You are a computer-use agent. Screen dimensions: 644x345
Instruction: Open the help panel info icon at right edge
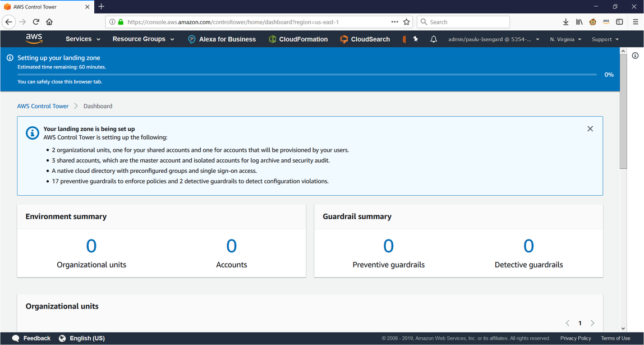tap(635, 56)
